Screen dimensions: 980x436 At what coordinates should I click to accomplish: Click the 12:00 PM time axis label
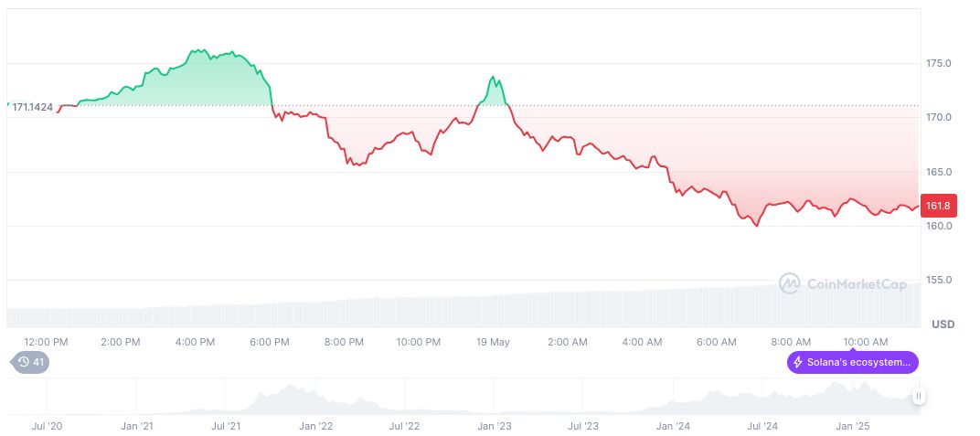46,342
